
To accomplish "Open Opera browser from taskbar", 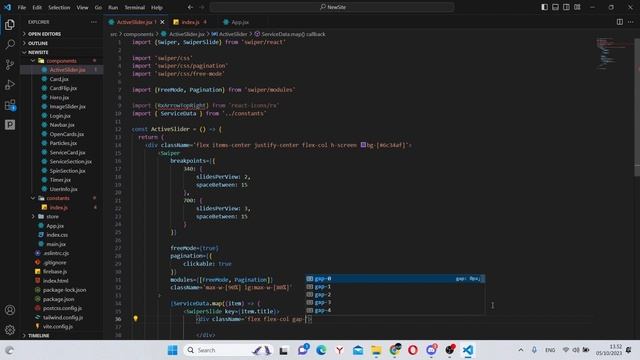I will coord(413,350).
